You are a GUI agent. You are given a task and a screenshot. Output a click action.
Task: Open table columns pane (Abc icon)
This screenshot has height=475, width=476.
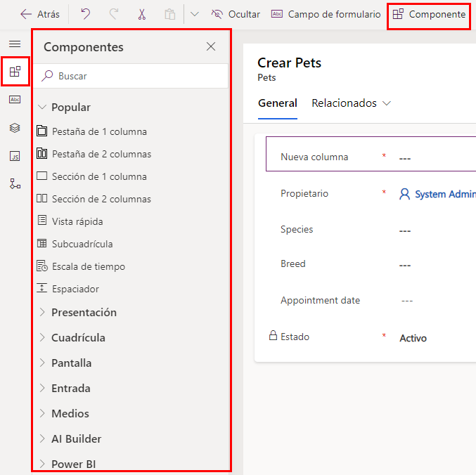pos(15,100)
